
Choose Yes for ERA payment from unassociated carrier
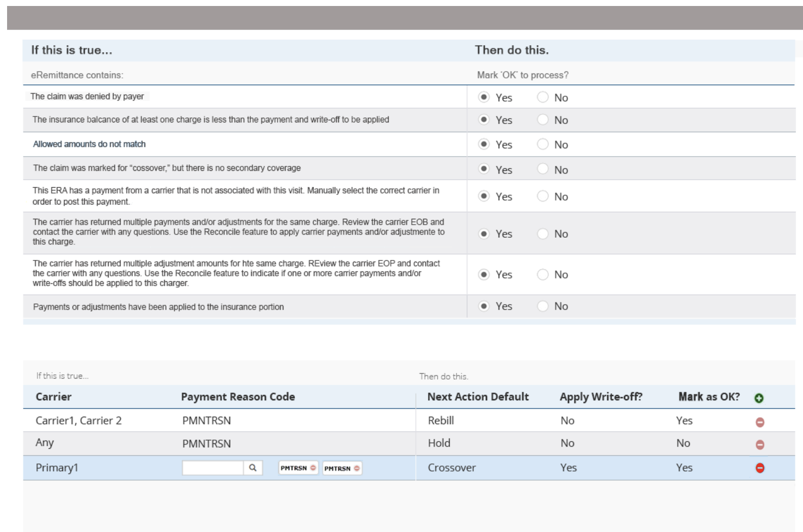click(x=484, y=196)
